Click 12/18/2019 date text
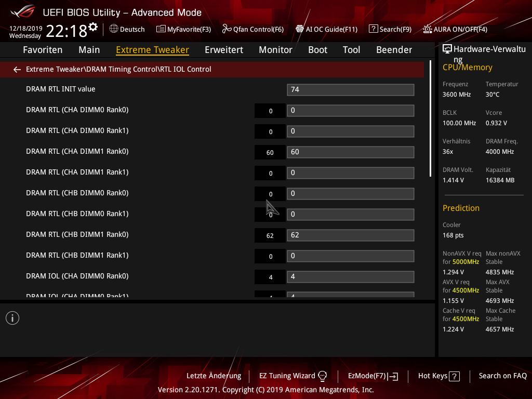Image resolution: width=532 pixels, height=399 pixels. tap(26, 29)
